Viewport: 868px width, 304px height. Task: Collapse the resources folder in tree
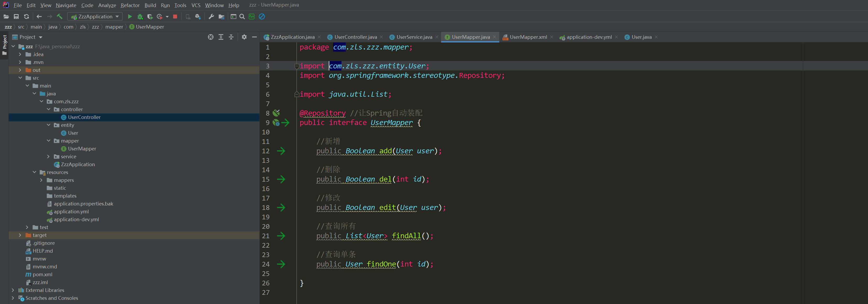coord(34,172)
